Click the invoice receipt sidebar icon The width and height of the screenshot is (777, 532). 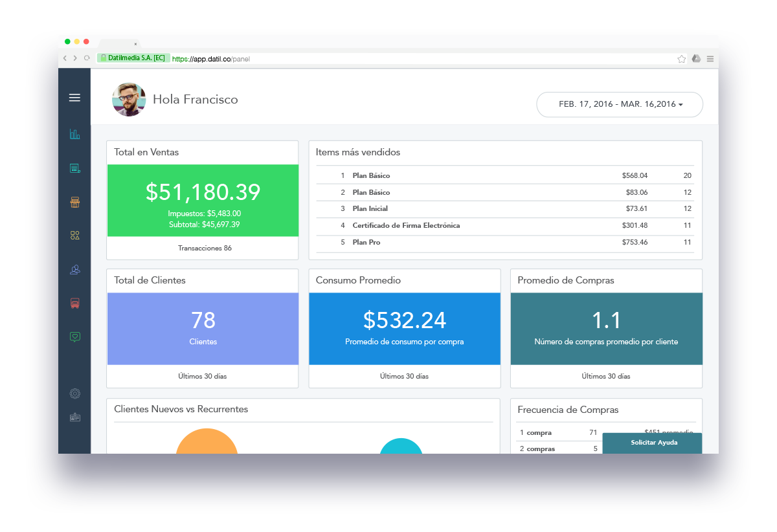[x=74, y=168]
